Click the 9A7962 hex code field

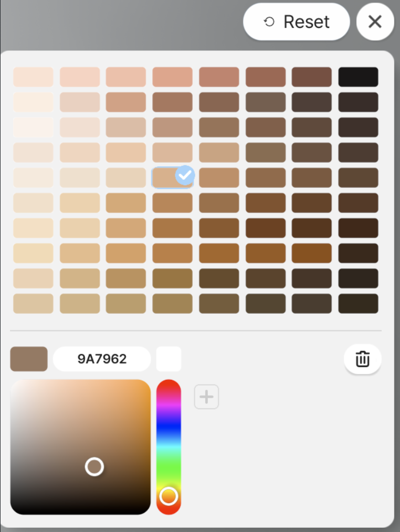pos(101,359)
